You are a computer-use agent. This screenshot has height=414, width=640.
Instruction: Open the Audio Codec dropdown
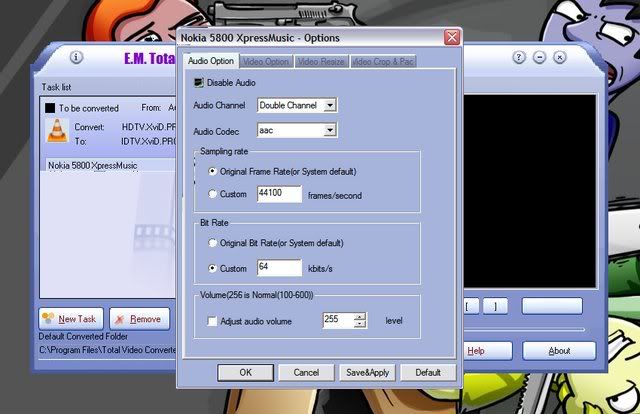(x=330, y=130)
